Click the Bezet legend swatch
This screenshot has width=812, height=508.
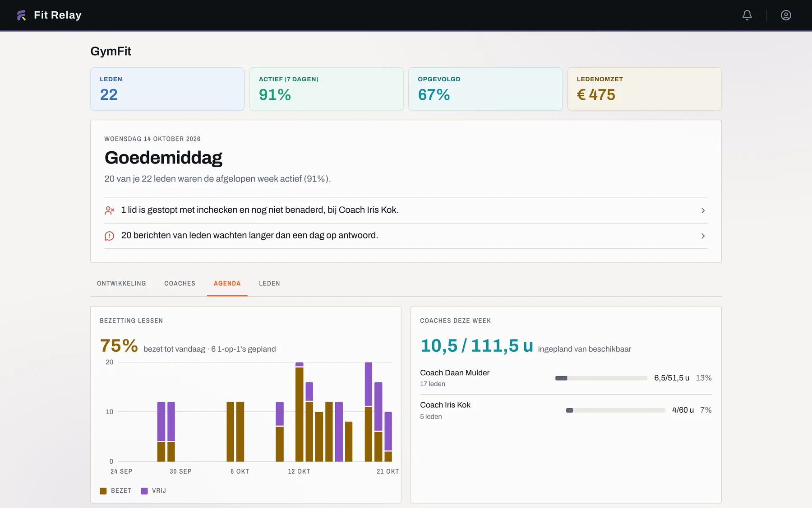(x=103, y=491)
